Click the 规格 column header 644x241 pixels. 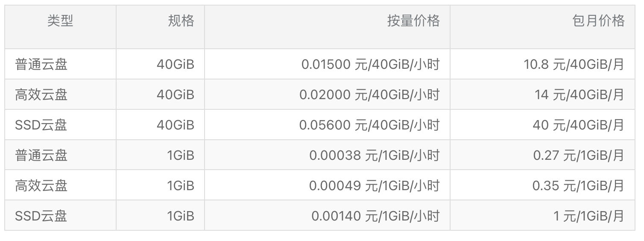click(181, 21)
